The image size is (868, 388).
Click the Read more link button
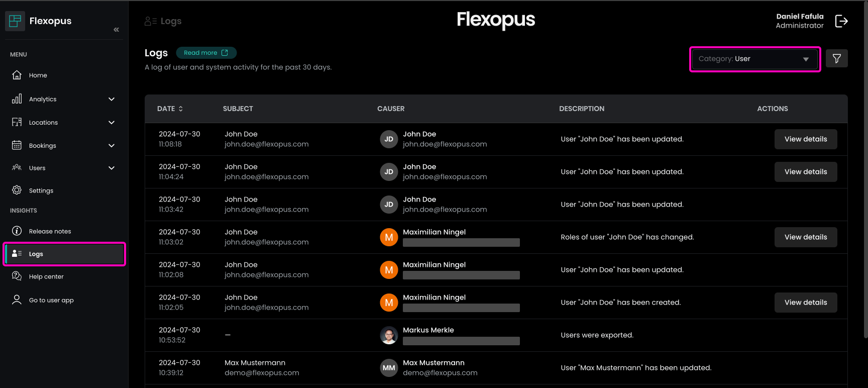pos(206,53)
